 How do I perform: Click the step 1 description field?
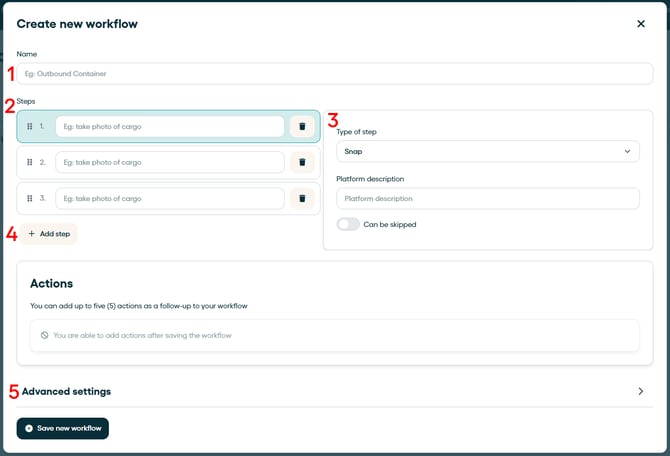click(170, 126)
